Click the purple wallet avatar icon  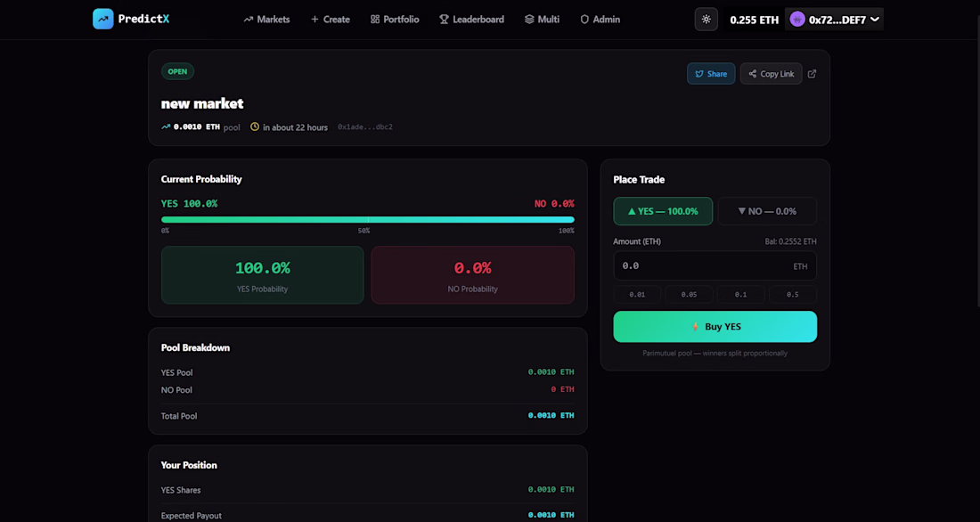pos(796,20)
